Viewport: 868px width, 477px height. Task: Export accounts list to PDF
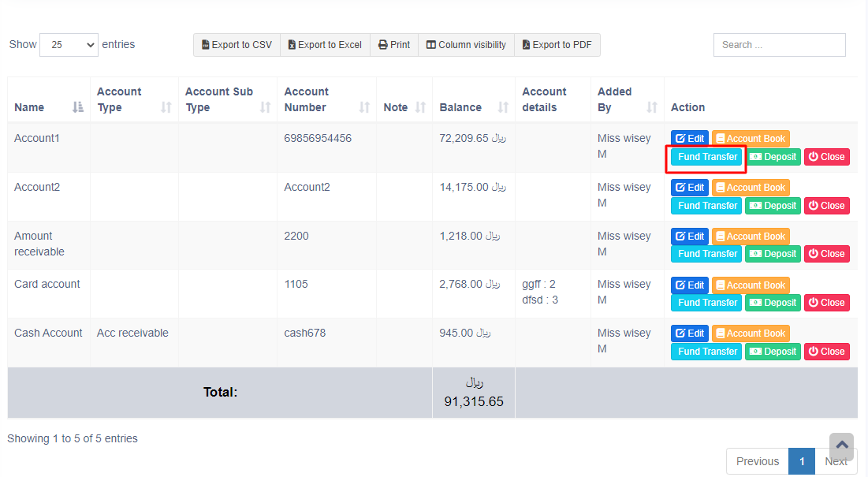557,45
